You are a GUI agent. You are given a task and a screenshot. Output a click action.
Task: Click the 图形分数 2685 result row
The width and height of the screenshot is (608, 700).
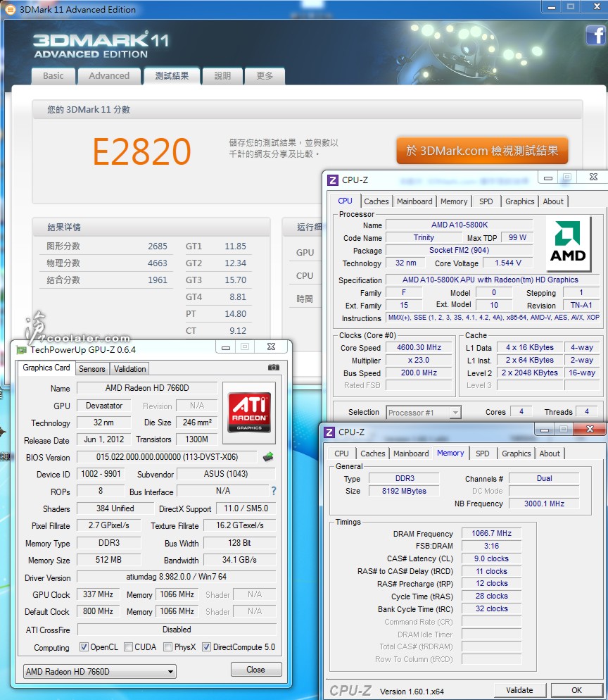(x=107, y=246)
